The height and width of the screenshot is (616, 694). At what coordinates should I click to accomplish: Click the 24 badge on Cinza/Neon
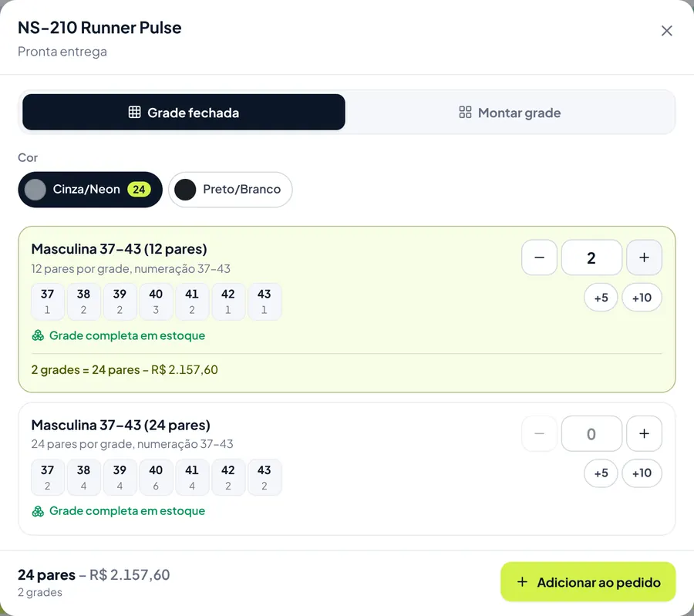pyautogui.click(x=139, y=190)
